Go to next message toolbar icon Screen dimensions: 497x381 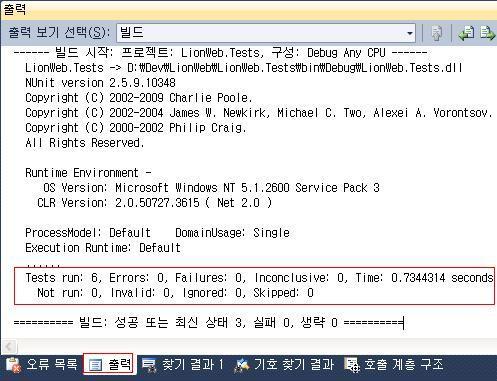(488, 33)
